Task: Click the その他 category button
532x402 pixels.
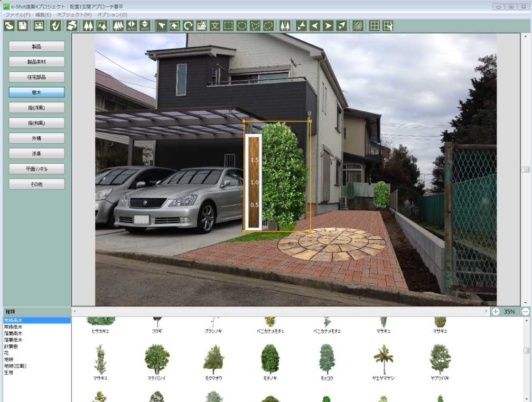Action: tap(36, 184)
